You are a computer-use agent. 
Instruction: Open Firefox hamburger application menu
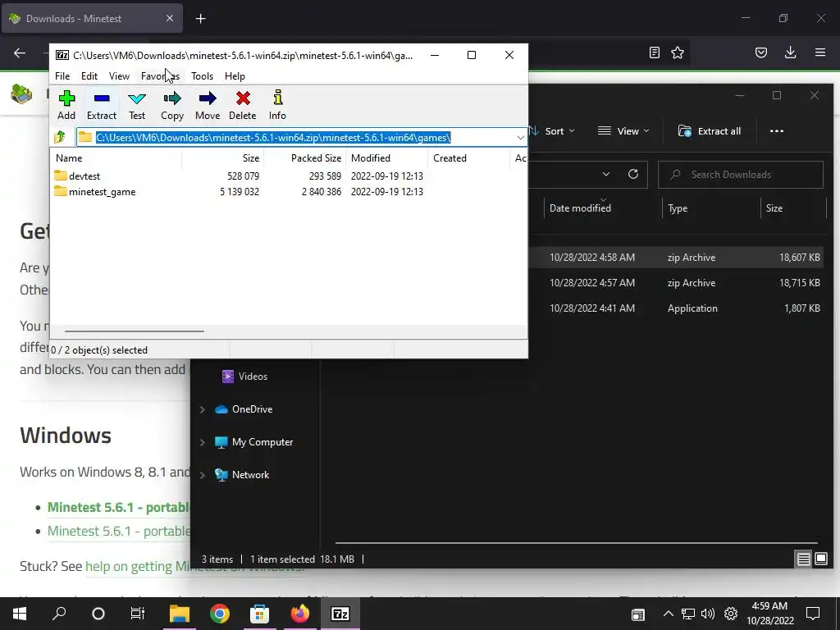pyautogui.click(x=820, y=52)
